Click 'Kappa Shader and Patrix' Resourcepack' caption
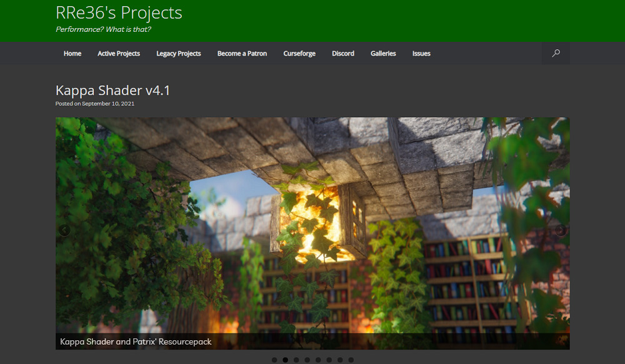This screenshot has width=625, height=364. pos(136,342)
